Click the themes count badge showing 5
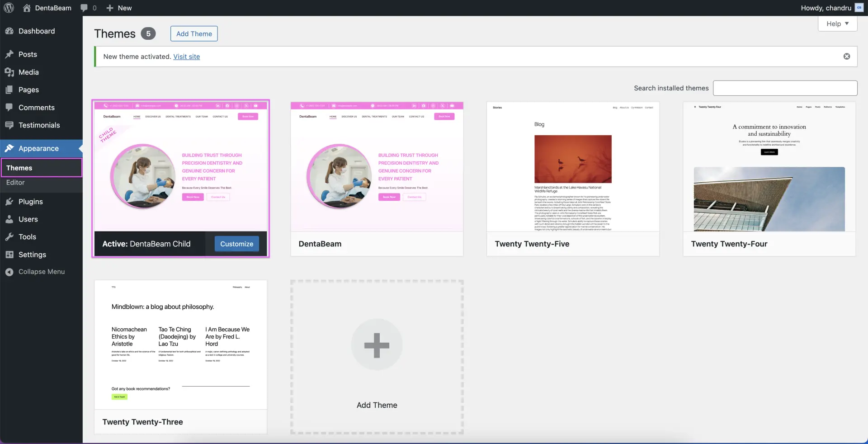 (148, 33)
